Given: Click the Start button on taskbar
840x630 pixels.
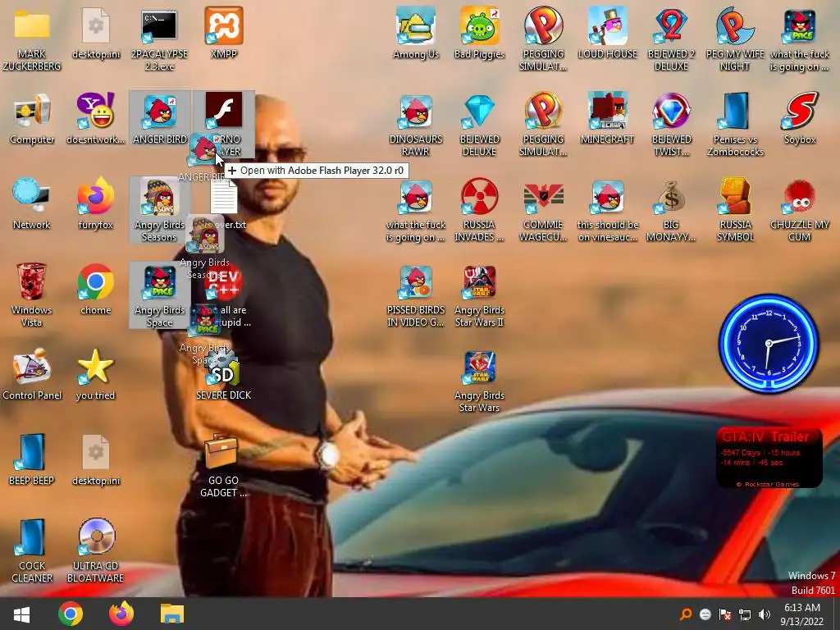Looking at the screenshot, I should [x=21, y=614].
